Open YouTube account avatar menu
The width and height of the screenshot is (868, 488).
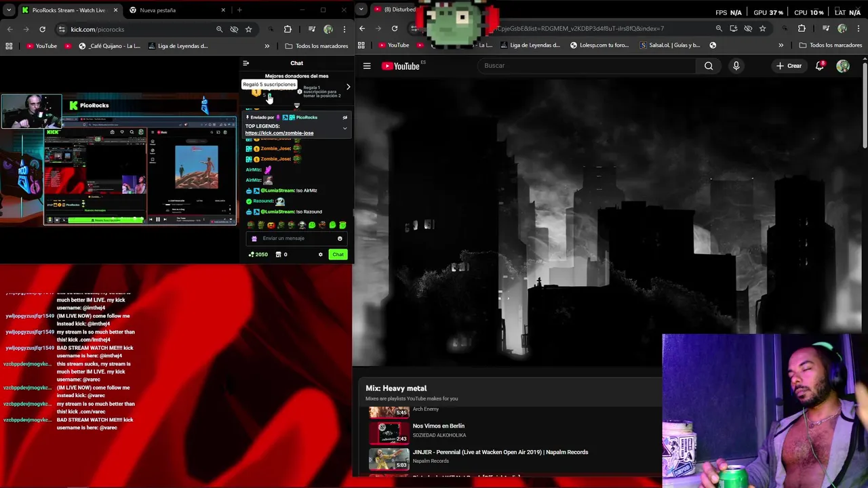(843, 66)
